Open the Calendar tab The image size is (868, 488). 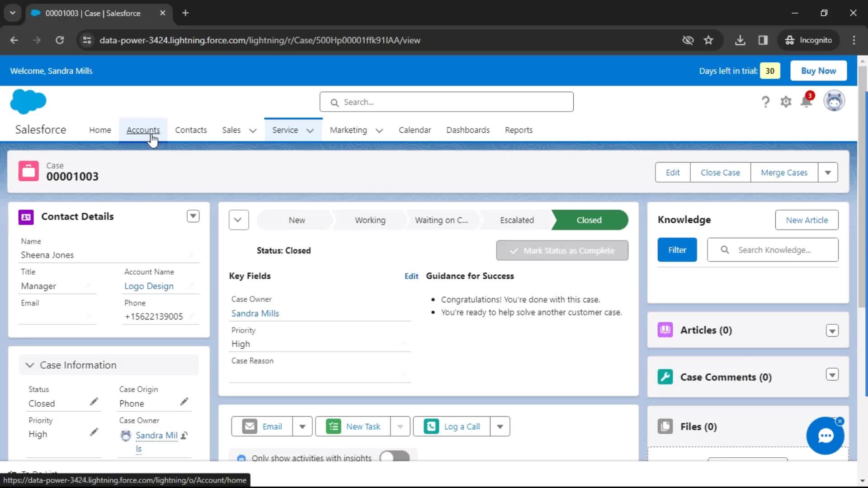(x=415, y=130)
